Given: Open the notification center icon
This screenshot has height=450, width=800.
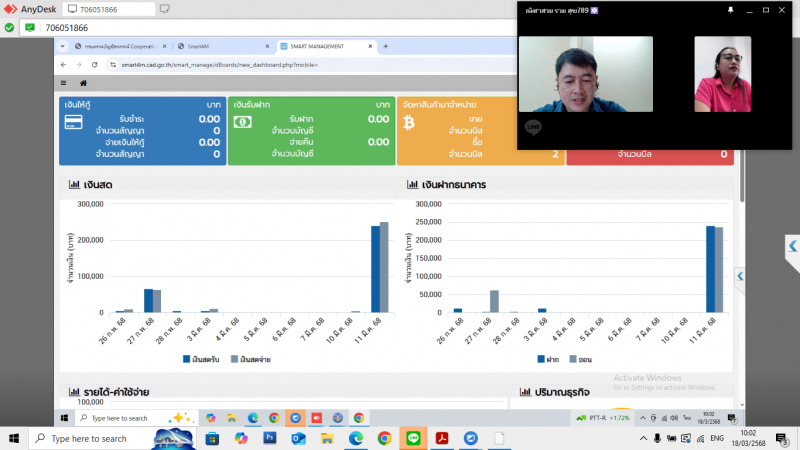Looking at the screenshot, I should tap(782, 438).
